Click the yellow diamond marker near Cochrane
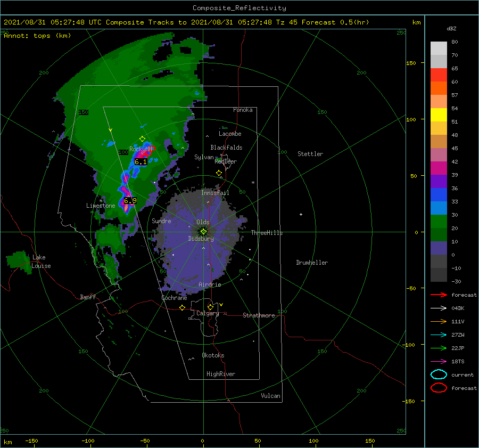 (182, 307)
